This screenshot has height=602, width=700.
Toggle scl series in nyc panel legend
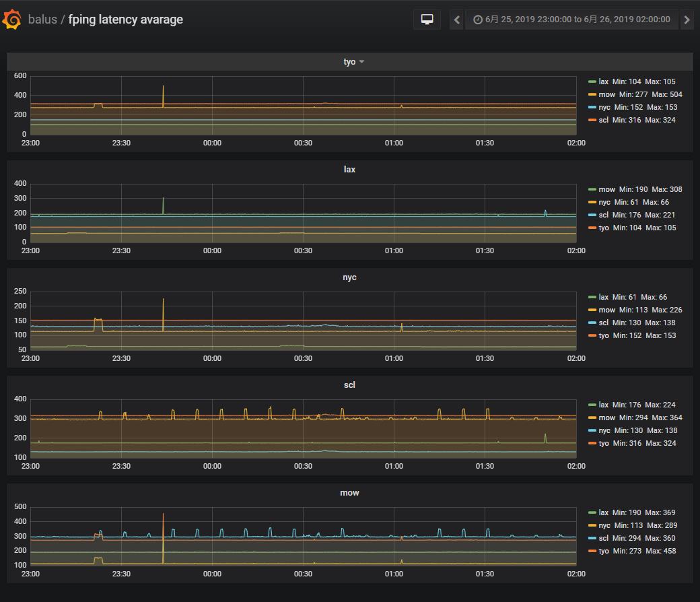(x=603, y=323)
